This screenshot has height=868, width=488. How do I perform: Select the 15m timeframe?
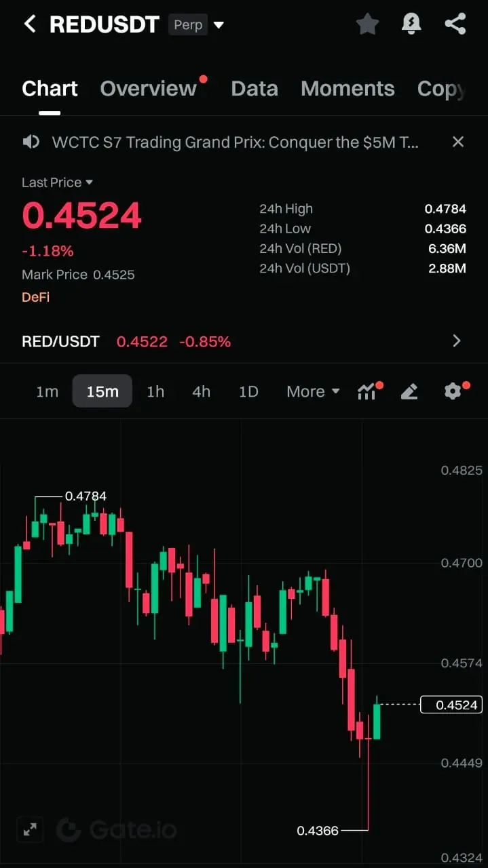102,391
